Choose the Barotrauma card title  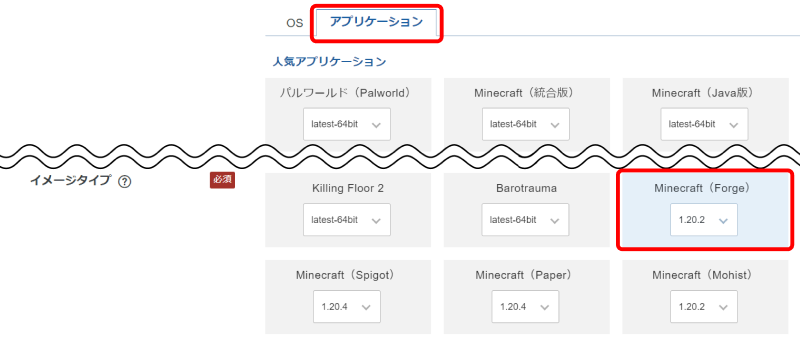pos(527,189)
